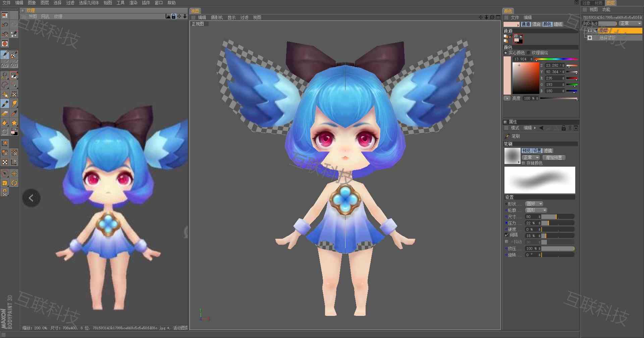Open the 形状 圆环 dropdown
The image size is (644, 338).
(x=534, y=204)
